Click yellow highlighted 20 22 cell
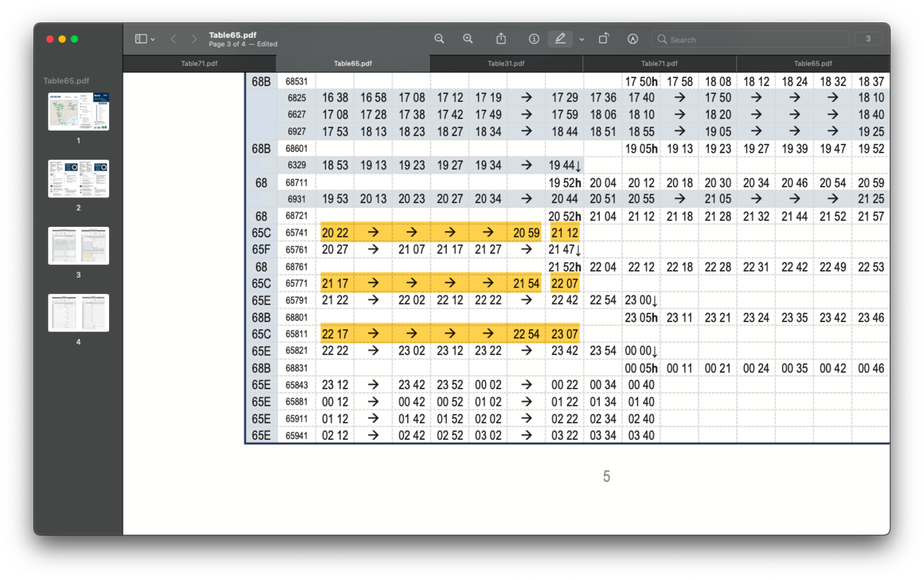924x580 pixels. pos(335,233)
